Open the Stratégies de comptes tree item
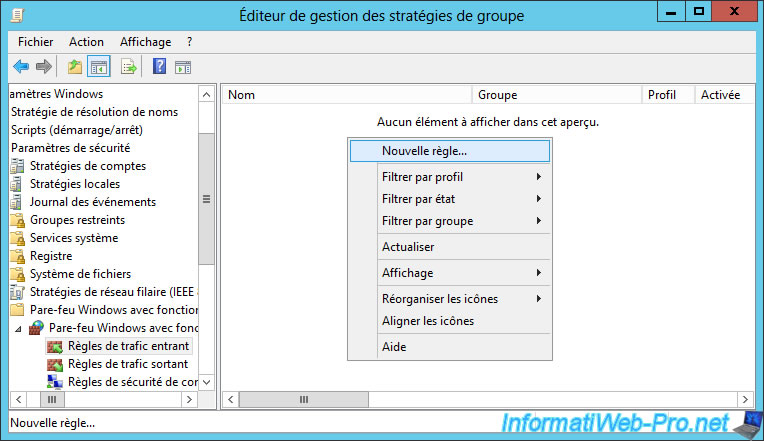 click(87, 166)
